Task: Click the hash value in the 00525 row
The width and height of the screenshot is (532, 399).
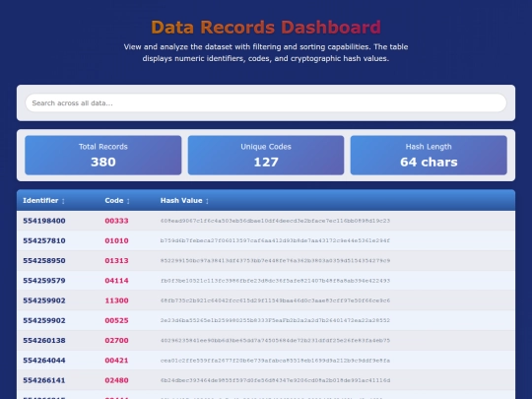Action: click(x=275, y=320)
